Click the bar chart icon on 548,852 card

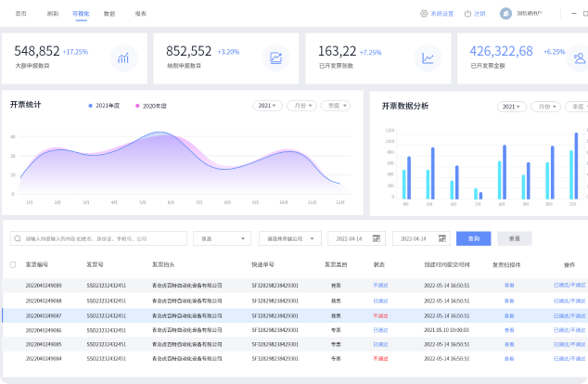(122, 58)
